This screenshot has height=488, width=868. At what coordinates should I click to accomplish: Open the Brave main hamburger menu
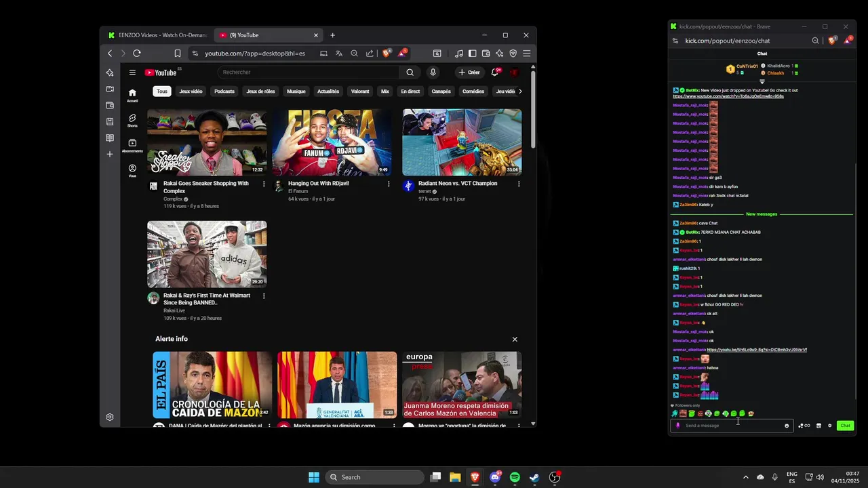click(x=527, y=54)
